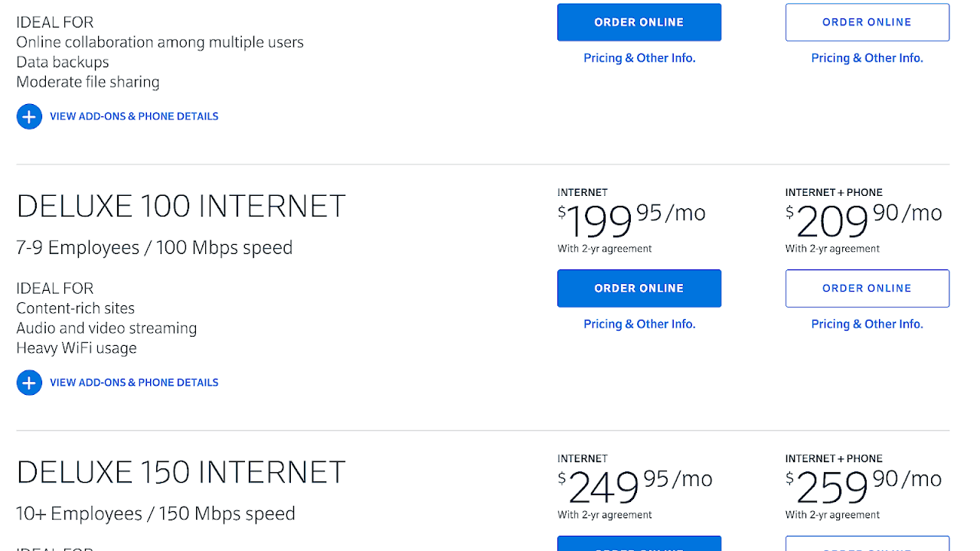Click the plus icon under Heavy WiFi usage

pos(29,383)
